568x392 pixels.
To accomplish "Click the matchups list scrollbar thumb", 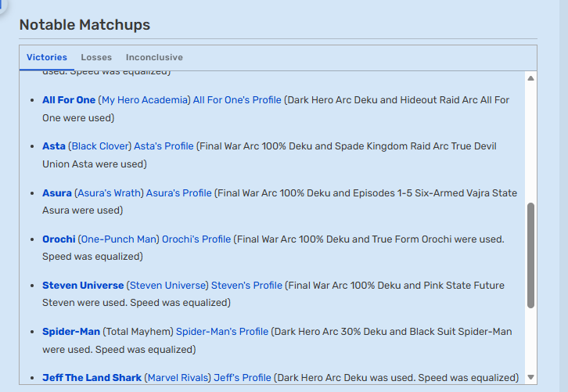I will coord(530,255).
